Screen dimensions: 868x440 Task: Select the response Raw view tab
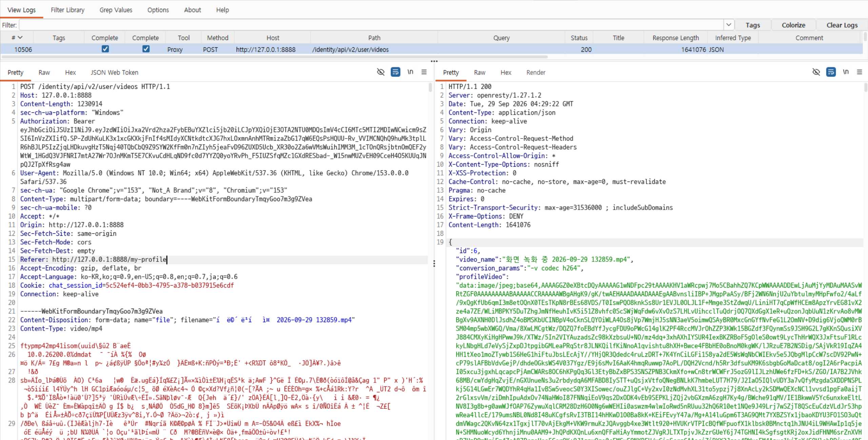[479, 72]
